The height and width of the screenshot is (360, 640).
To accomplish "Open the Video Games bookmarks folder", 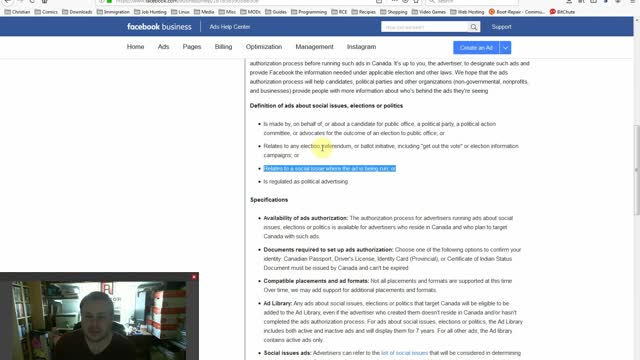I will tap(429, 12).
